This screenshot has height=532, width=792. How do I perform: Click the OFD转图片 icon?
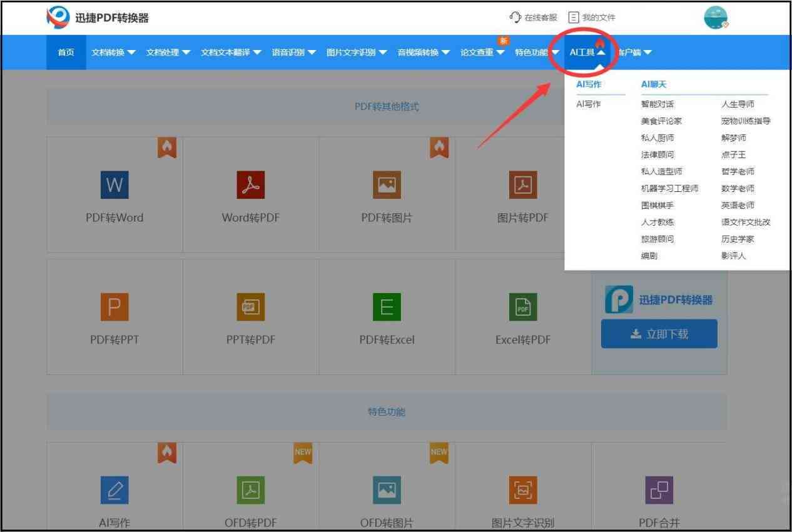tap(387, 491)
